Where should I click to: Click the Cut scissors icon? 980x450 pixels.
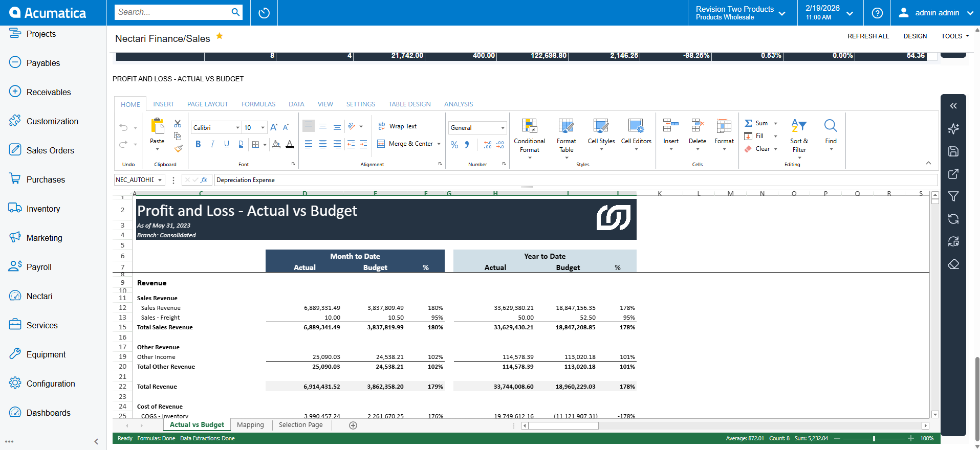178,124
